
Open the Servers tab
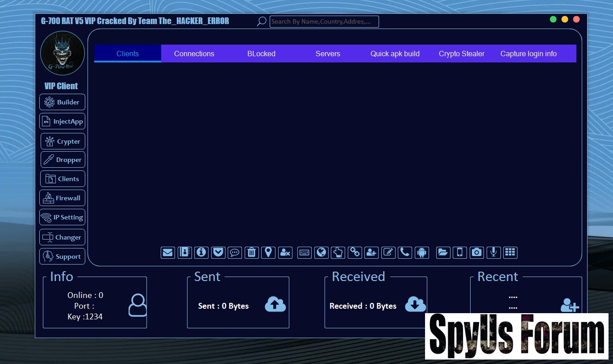[328, 54]
